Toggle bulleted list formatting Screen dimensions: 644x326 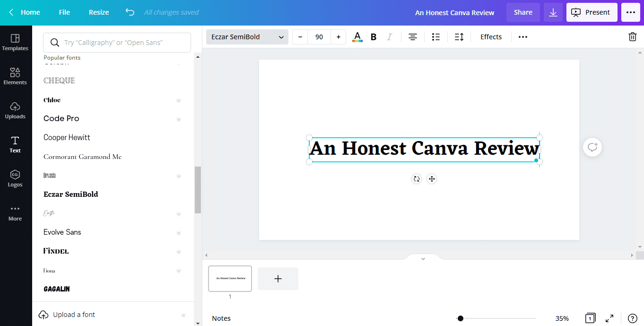pos(436,37)
